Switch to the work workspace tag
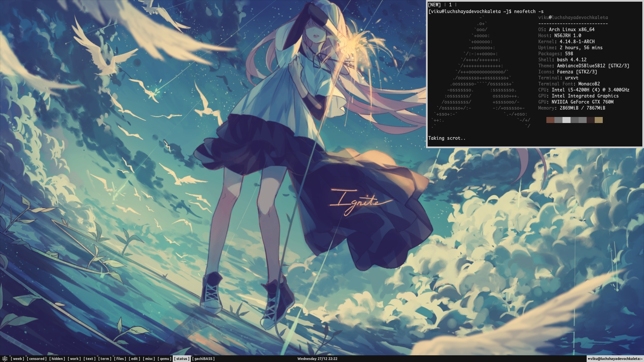The width and height of the screenshot is (644, 362). pyautogui.click(x=74, y=359)
